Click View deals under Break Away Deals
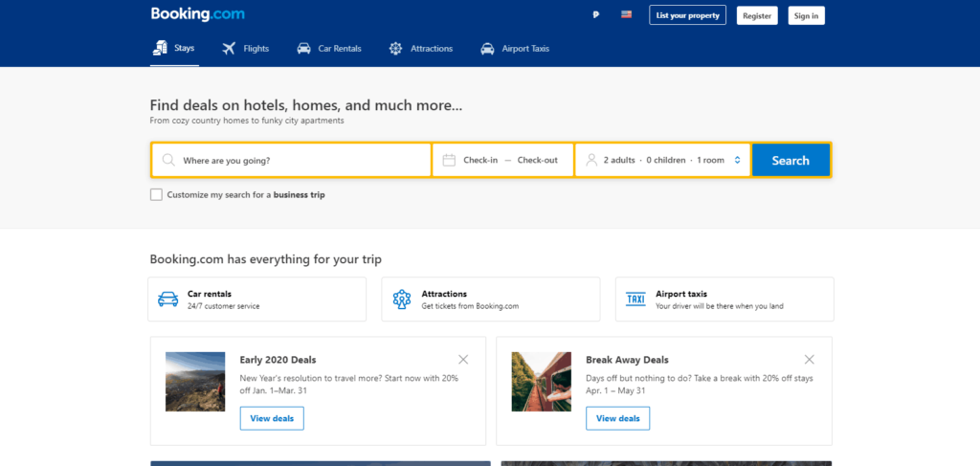 click(617, 418)
